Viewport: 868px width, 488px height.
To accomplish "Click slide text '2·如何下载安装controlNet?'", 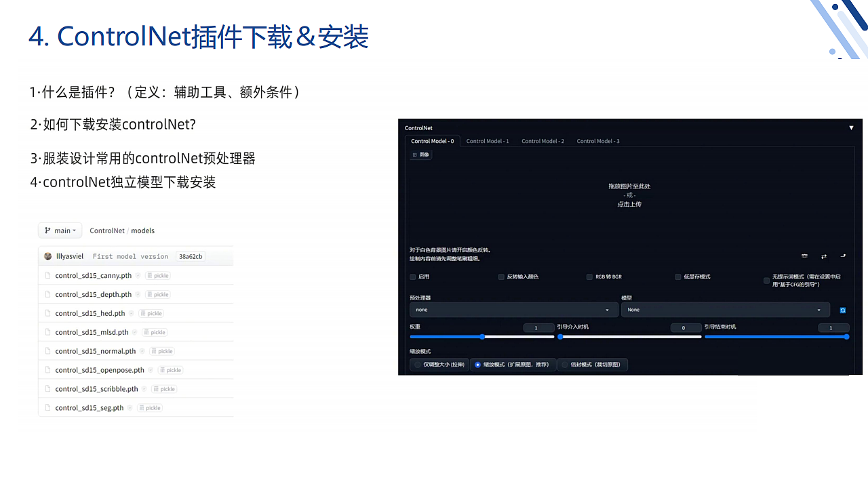I will (113, 125).
